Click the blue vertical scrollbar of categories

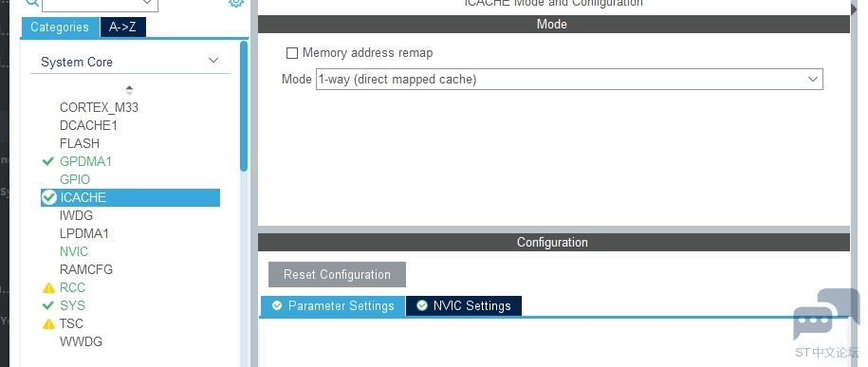tap(244, 106)
